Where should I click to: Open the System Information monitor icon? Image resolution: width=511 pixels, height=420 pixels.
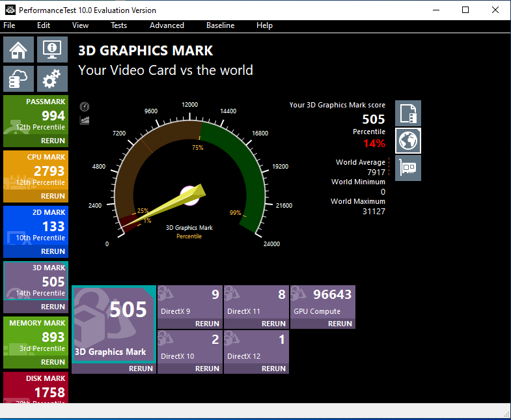pyautogui.click(x=52, y=49)
